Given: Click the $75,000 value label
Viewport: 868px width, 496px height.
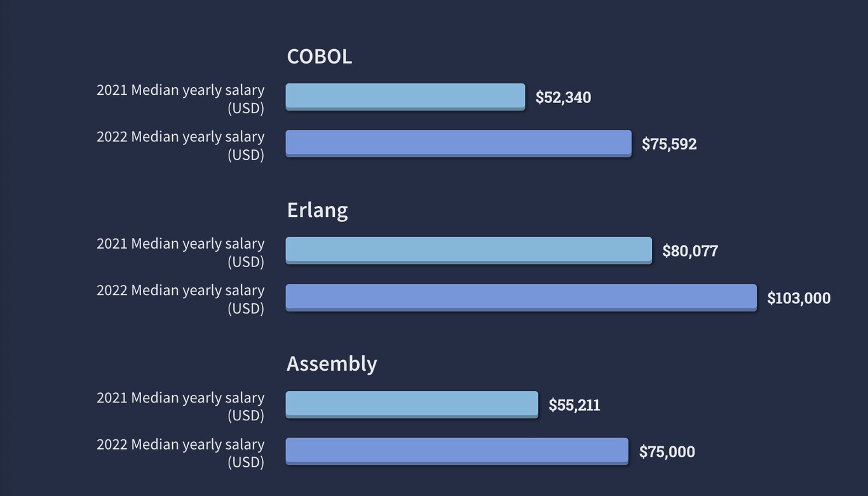Looking at the screenshot, I should point(667,451).
